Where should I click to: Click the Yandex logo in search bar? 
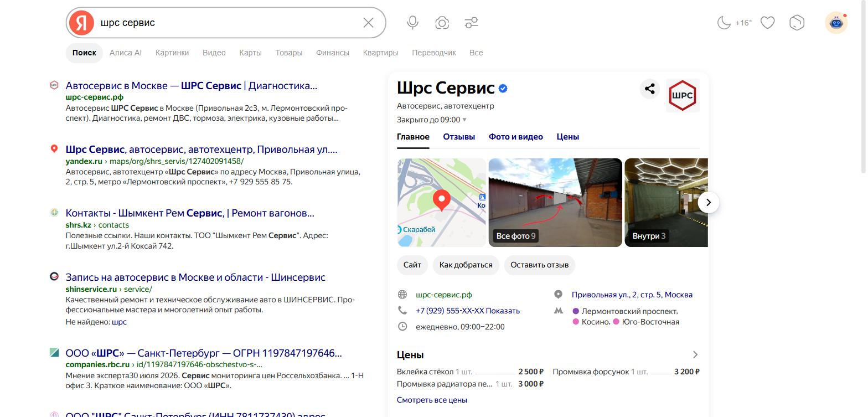(81, 23)
